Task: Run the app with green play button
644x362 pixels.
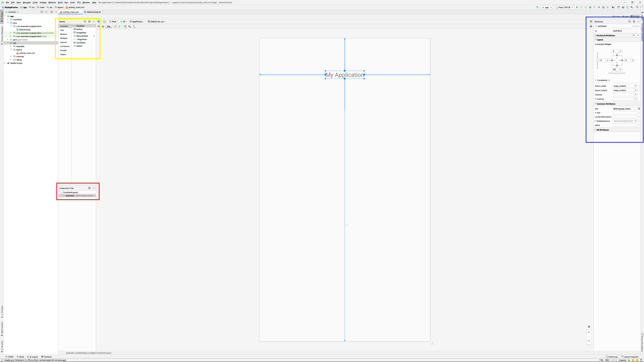Action: tap(577, 7)
